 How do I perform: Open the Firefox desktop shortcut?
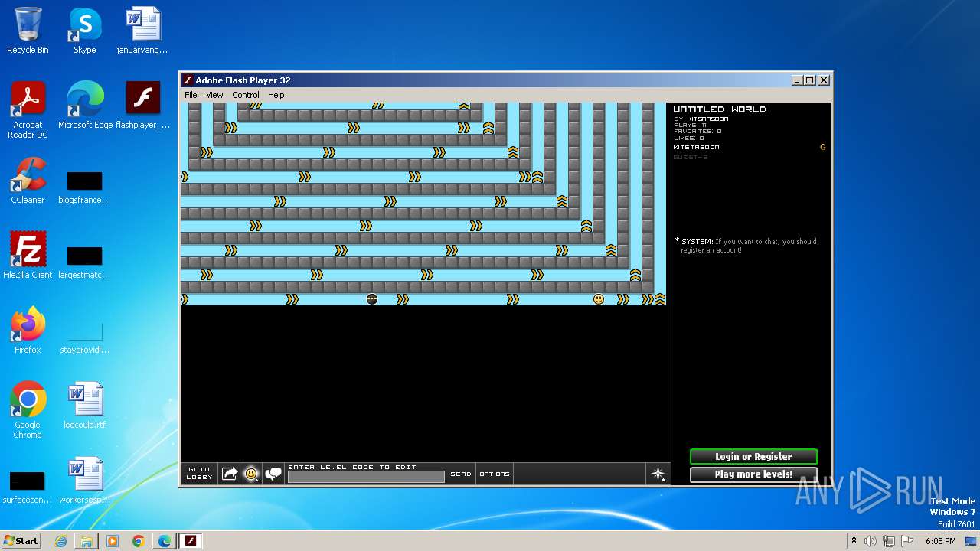[28, 331]
